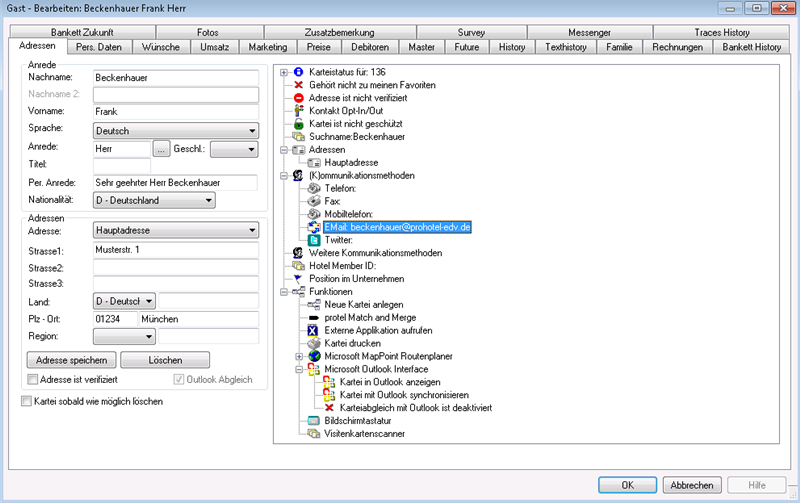Image resolution: width=800 pixels, height=503 pixels.
Task: Click the Kontakt Opt-In/Out traffic light icon
Action: [x=298, y=111]
